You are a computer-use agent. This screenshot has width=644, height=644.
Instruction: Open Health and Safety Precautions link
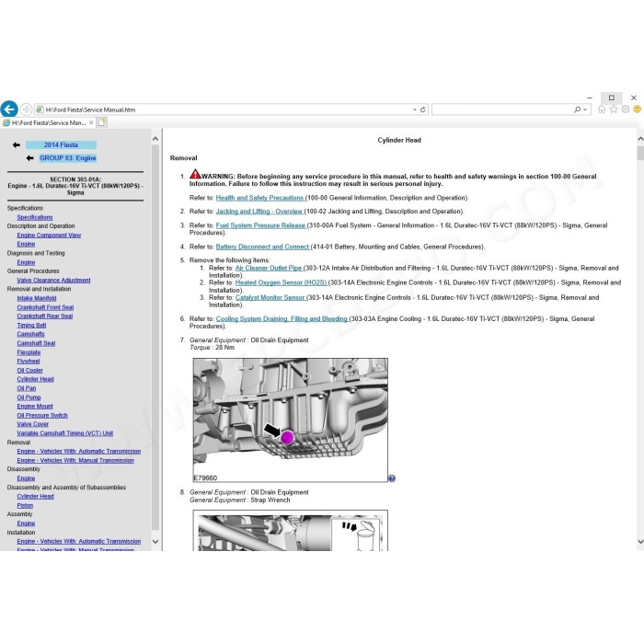[x=259, y=198]
